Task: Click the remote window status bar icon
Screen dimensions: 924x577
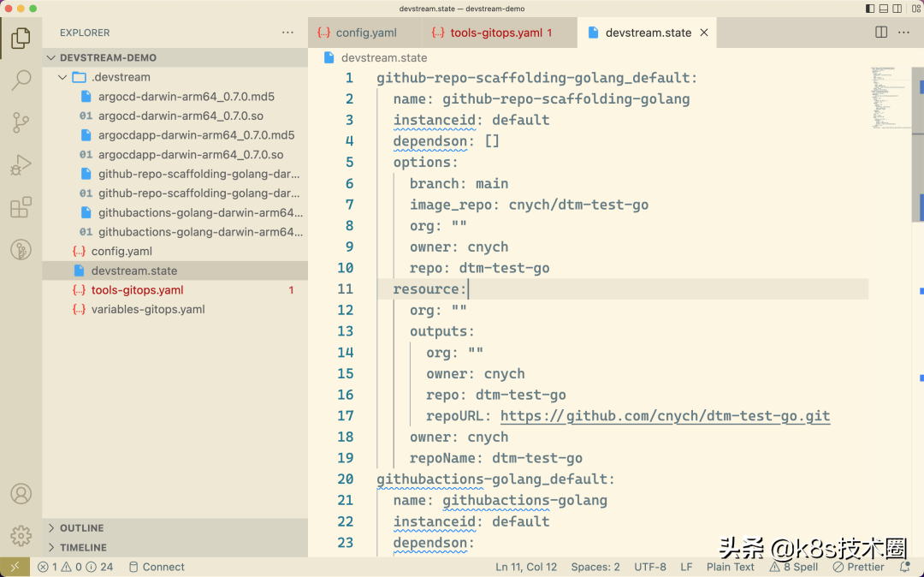Action: click(15, 567)
